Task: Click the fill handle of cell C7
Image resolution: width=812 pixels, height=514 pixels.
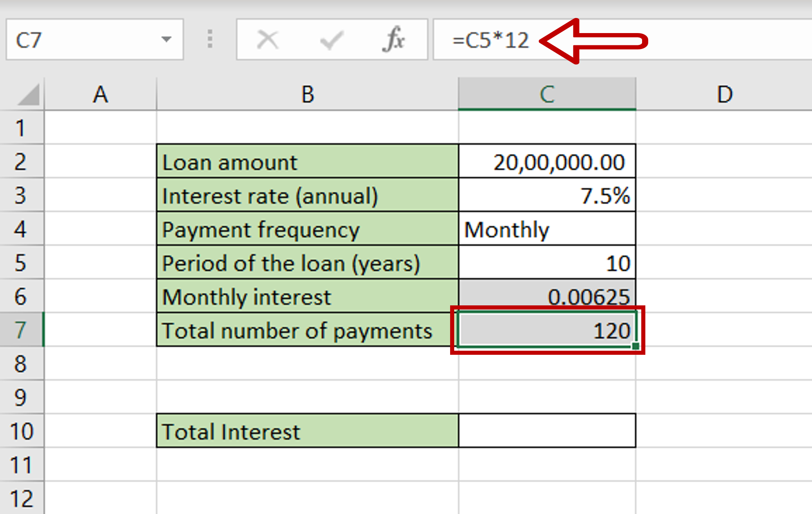Action: [x=635, y=346]
